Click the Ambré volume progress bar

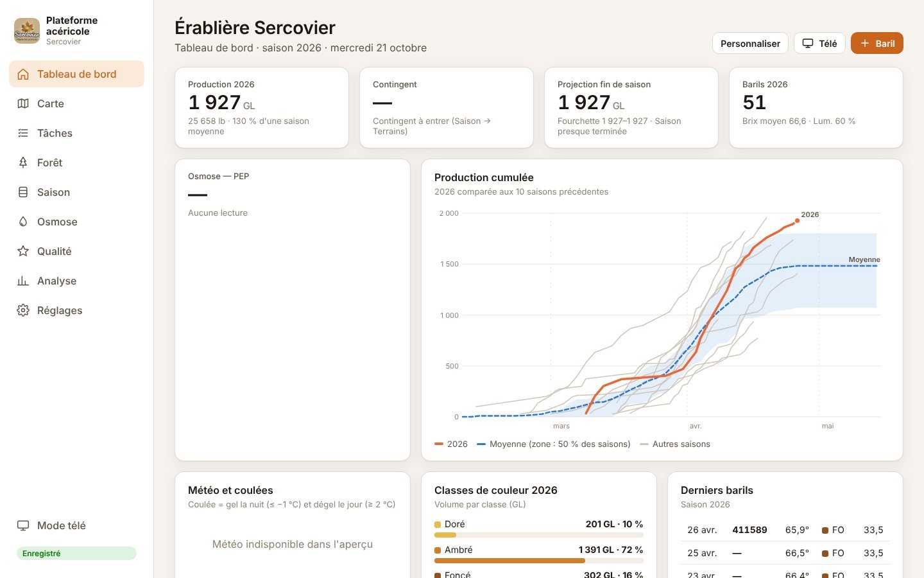point(539,561)
